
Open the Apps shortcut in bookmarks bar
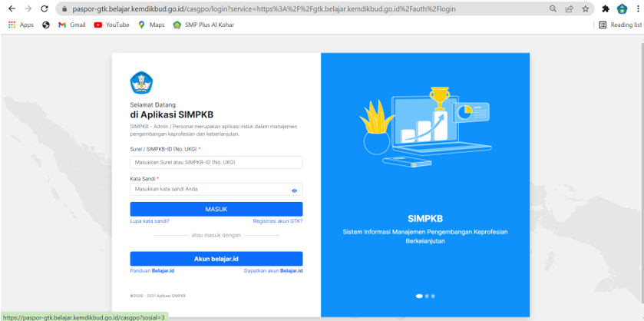21,25
